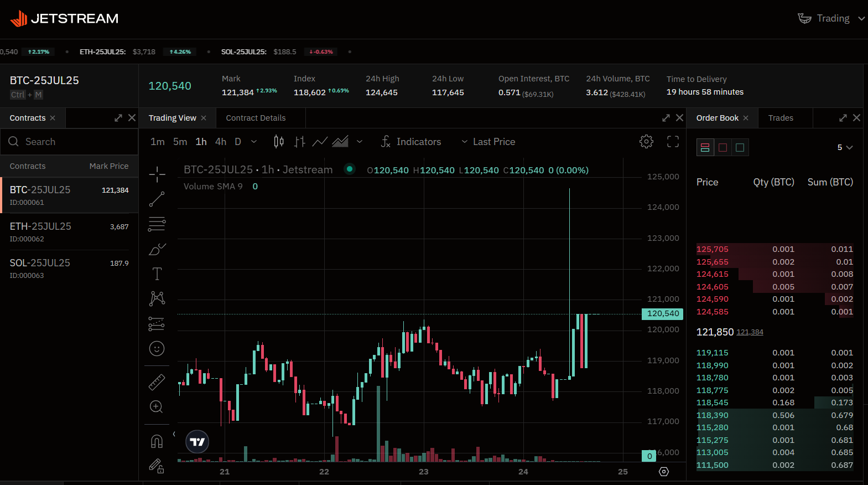Expand more timeframe options
This screenshot has width=868, height=485.
coord(254,142)
